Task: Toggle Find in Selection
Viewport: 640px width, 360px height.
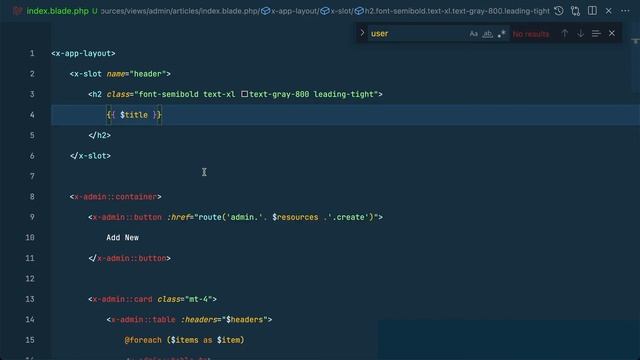Action: [596, 33]
